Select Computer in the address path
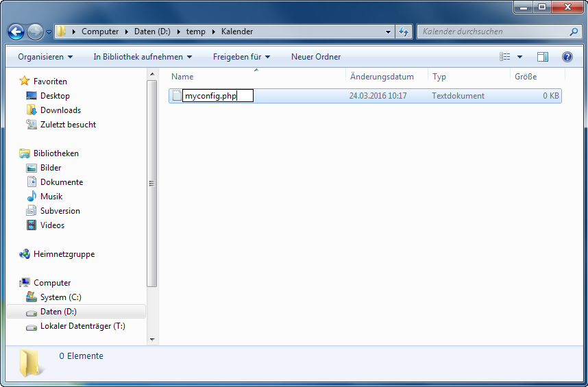 [100, 32]
